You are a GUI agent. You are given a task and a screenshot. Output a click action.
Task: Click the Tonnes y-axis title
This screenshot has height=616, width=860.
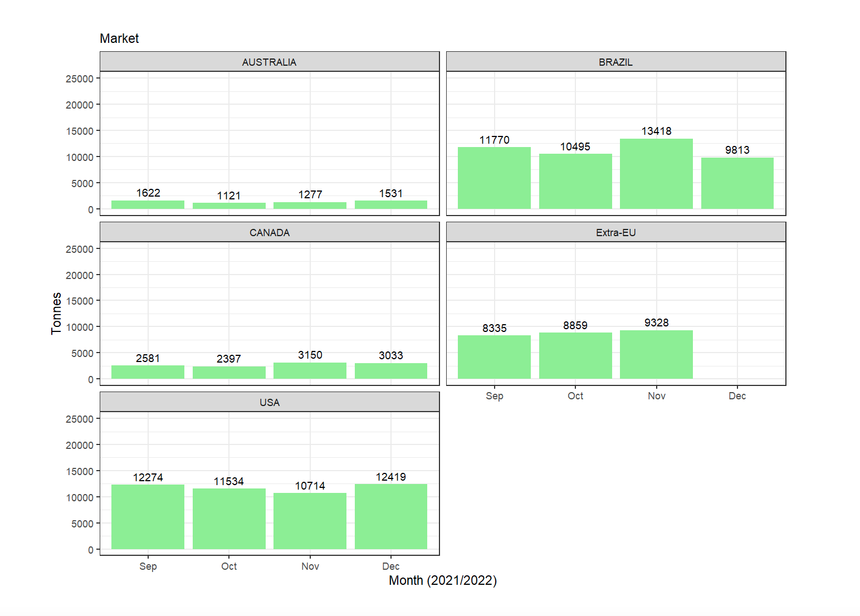point(56,313)
